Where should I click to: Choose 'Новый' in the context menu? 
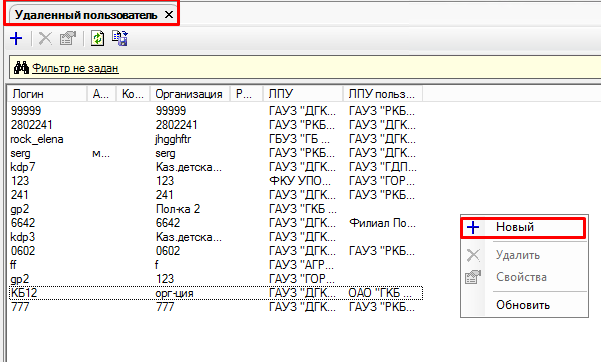[x=524, y=227]
